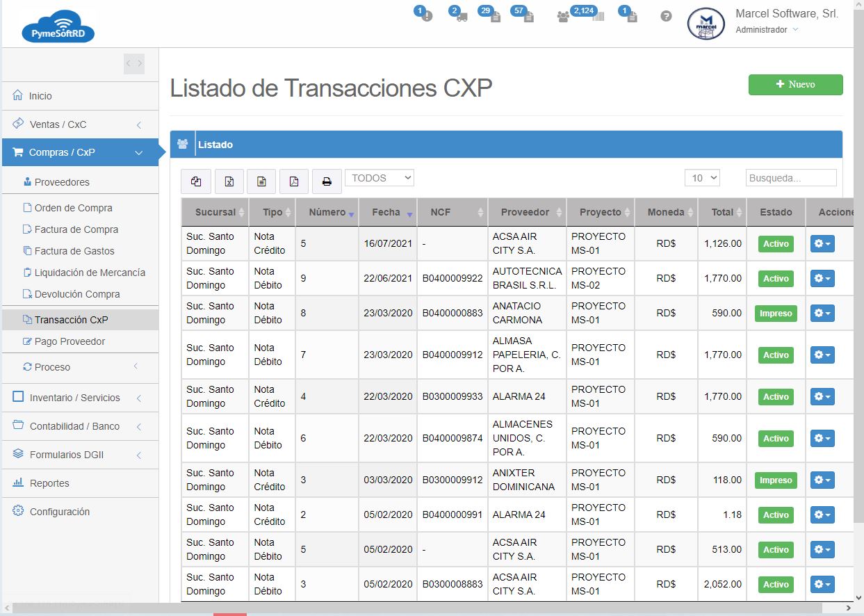This screenshot has width=864, height=616.
Task: Click the green Nuevo button
Action: (795, 84)
